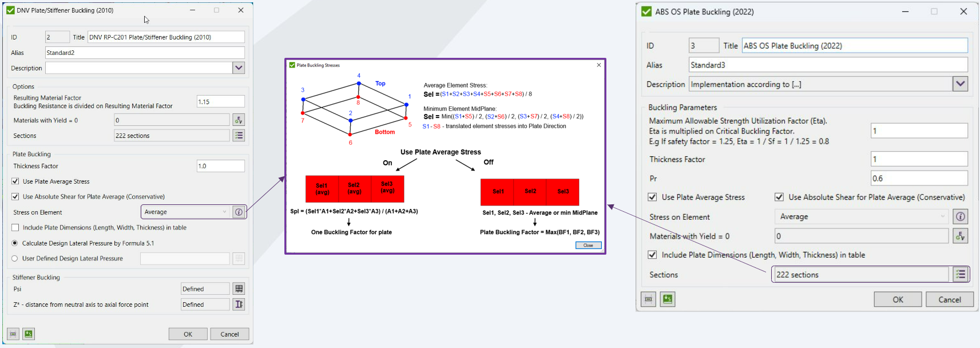Open Stress on Element Average dropdown in ABS dialog

click(x=862, y=217)
